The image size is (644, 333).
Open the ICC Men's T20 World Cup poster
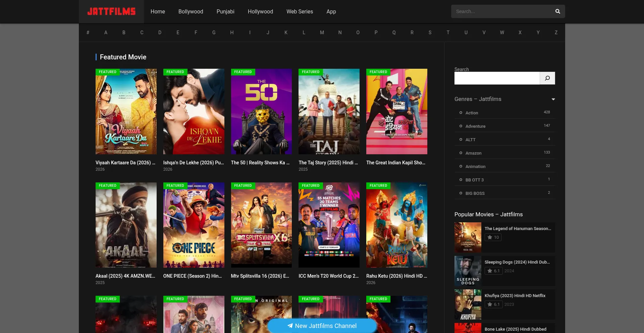(x=329, y=225)
